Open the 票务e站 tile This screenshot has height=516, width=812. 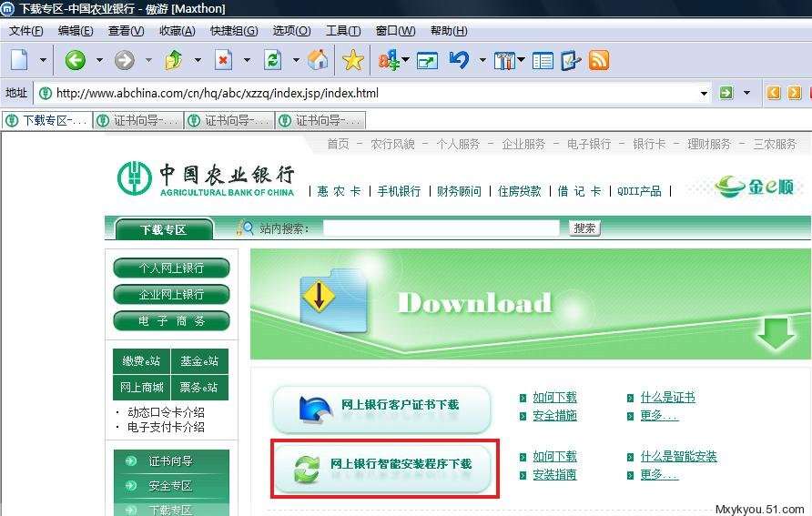click(199, 387)
